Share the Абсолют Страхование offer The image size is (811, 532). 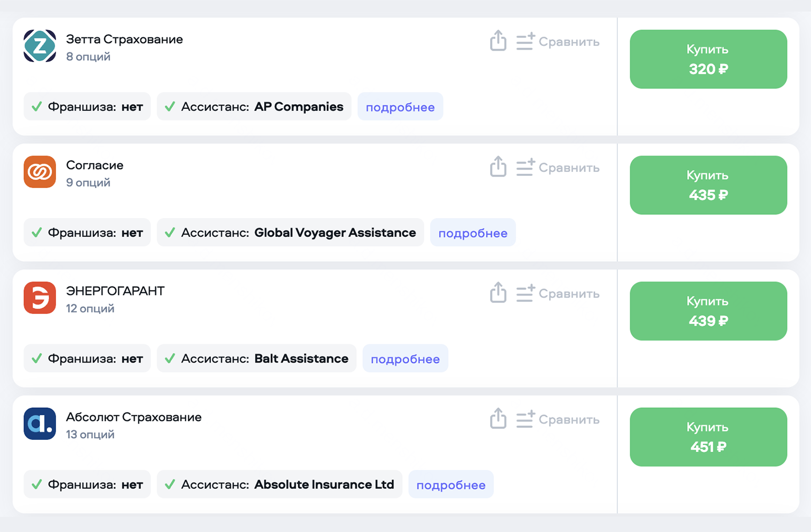[x=498, y=418]
